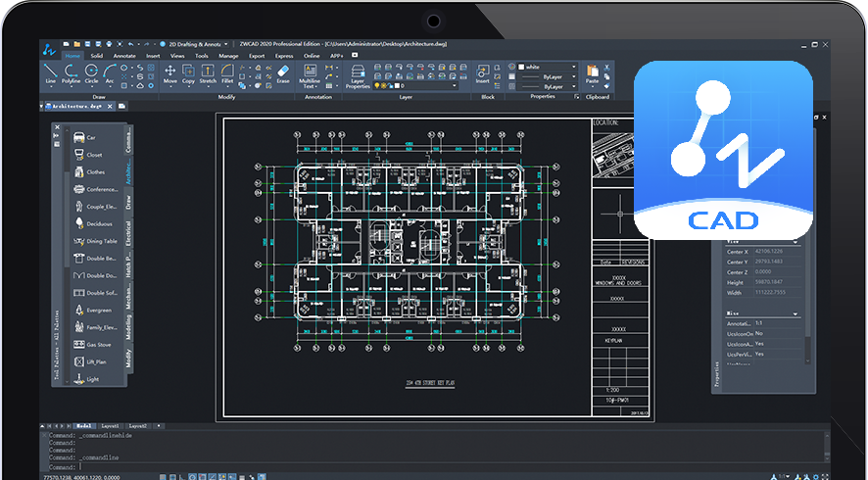Close the Tool Palettes panel
Viewport: 868px width, 480px height.
pos(56,127)
